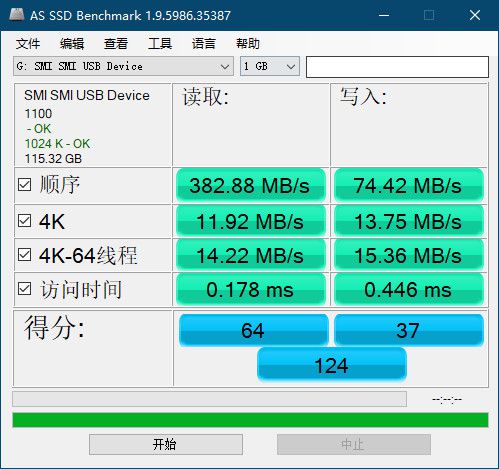Click the 1024 K - OK alignment text
Image resolution: width=499 pixels, height=469 pixels.
(x=57, y=144)
